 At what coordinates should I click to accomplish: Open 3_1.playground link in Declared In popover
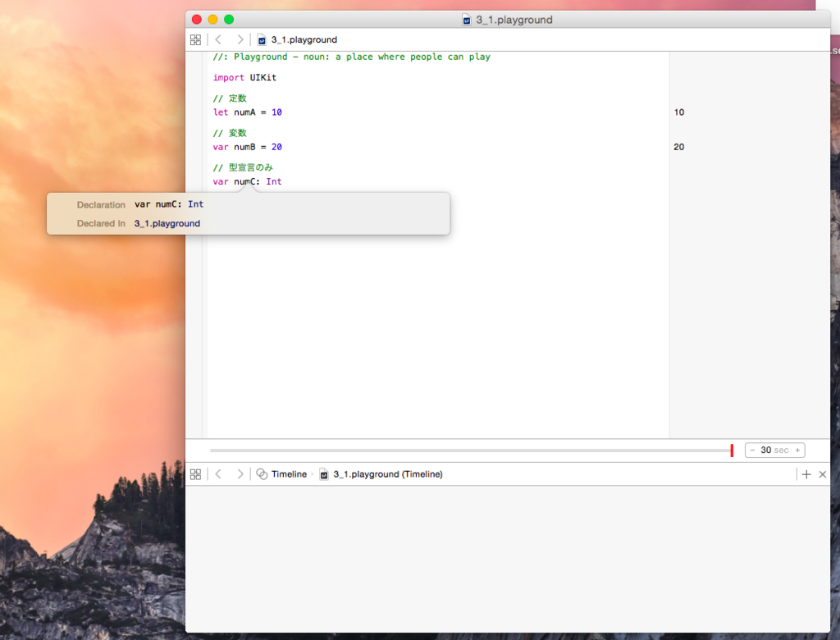coord(167,223)
